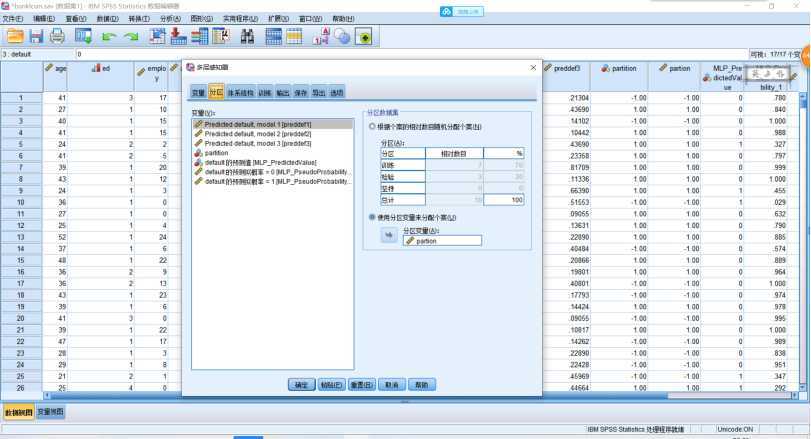Undo the last action with the left green arrow
The width and height of the screenshot is (811, 439).
[108, 37]
